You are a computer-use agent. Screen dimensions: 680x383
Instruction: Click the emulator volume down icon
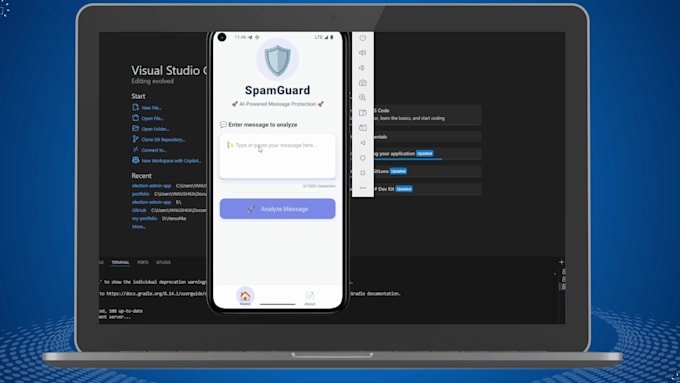pos(363,68)
